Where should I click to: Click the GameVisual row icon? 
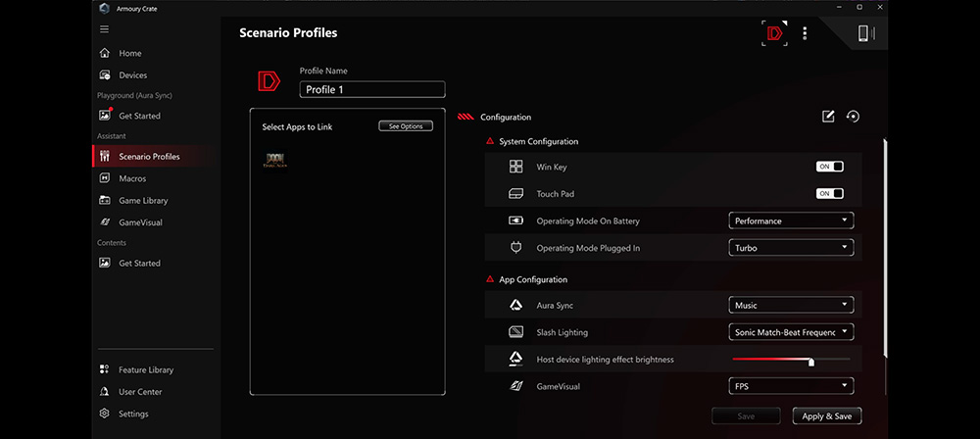(x=515, y=386)
